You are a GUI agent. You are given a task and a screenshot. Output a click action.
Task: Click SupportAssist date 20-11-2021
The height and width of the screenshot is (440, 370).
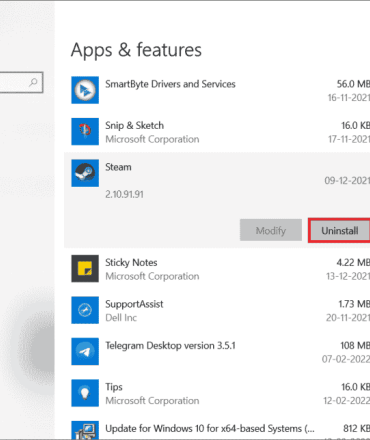(348, 318)
